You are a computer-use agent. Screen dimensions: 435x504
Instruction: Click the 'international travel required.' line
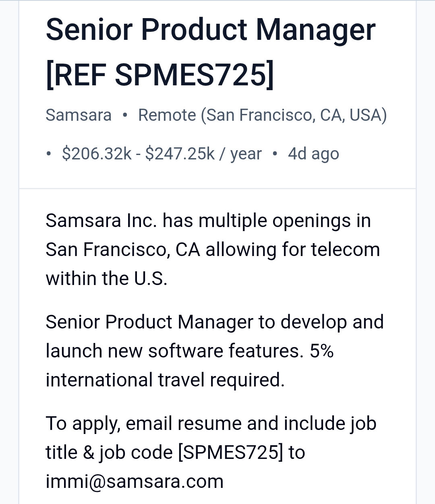[165, 380]
